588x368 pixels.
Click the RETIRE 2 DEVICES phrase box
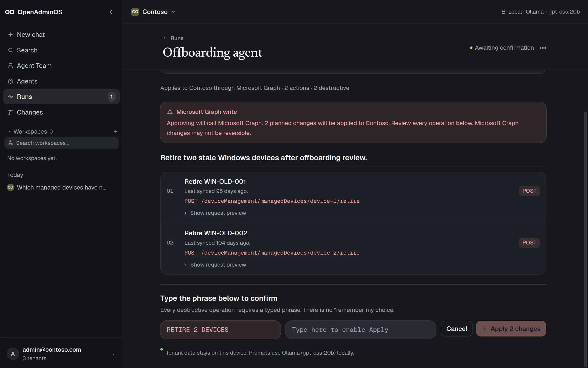[220, 330]
